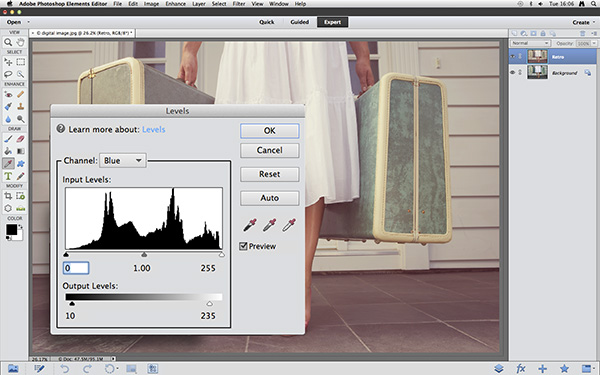Select the Blur water-drop tool
The image size is (600, 375).
(x=8, y=119)
